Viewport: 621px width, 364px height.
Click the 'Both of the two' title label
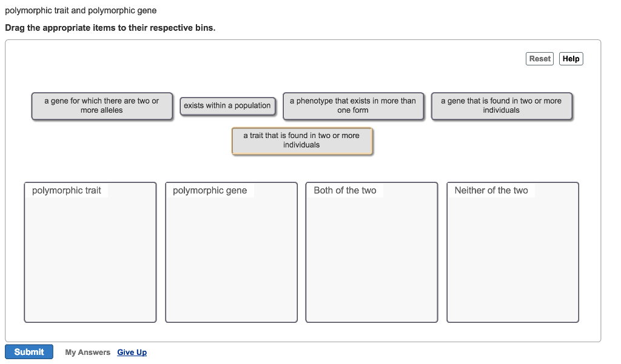pos(345,191)
